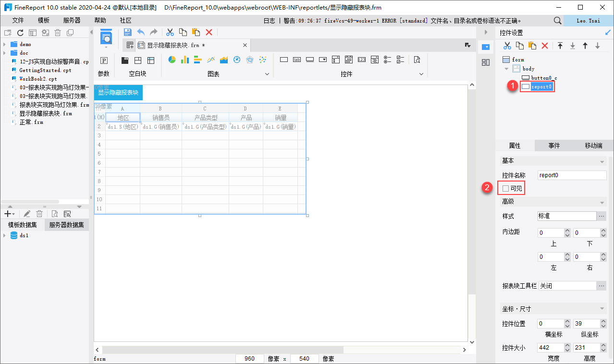The image size is (614, 364).
Task: Click the trash icon in file panel toolbar
Action: tap(58, 33)
